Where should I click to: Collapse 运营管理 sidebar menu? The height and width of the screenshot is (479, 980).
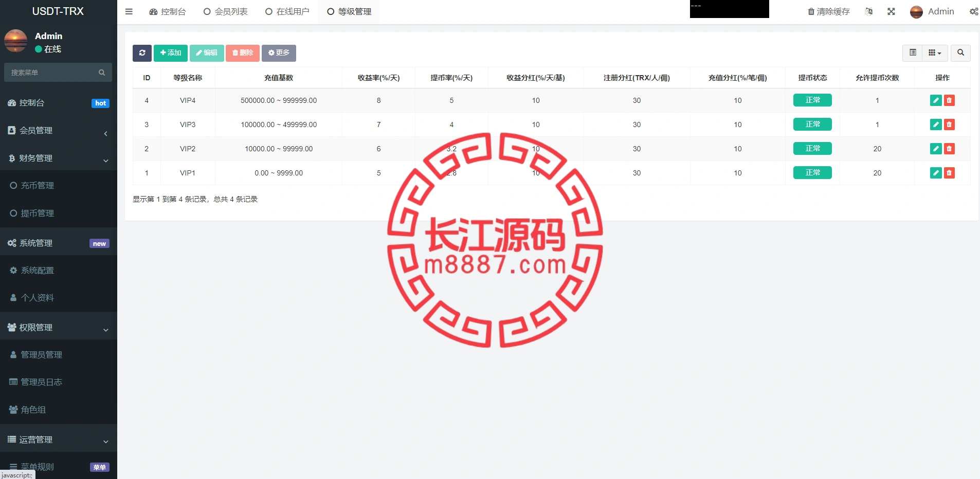click(x=59, y=439)
